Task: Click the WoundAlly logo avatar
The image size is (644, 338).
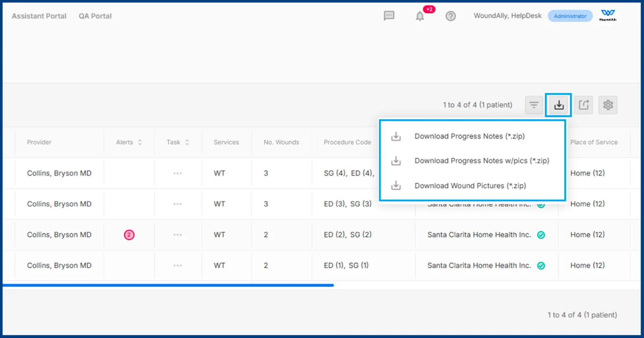Action: point(608,16)
